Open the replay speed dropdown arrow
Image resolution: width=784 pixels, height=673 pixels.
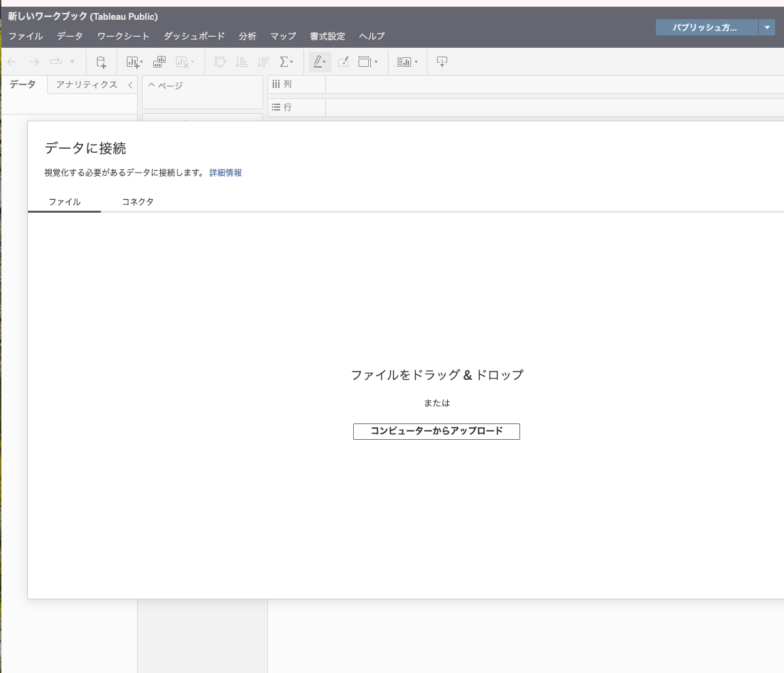click(x=72, y=61)
